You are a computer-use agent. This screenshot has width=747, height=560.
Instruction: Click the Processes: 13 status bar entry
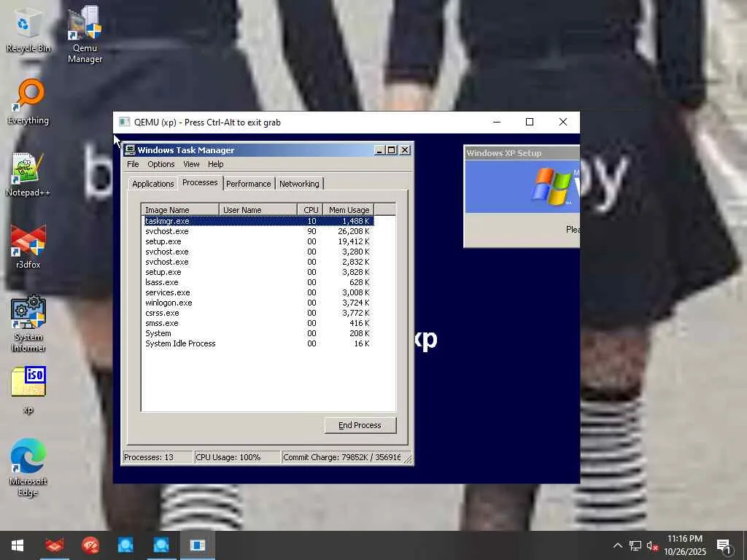[x=158, y=457]
